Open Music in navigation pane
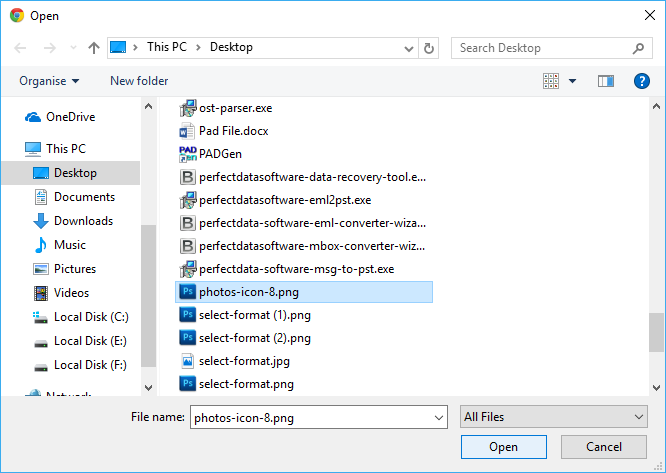666x473 pixels. click(70, 245)
